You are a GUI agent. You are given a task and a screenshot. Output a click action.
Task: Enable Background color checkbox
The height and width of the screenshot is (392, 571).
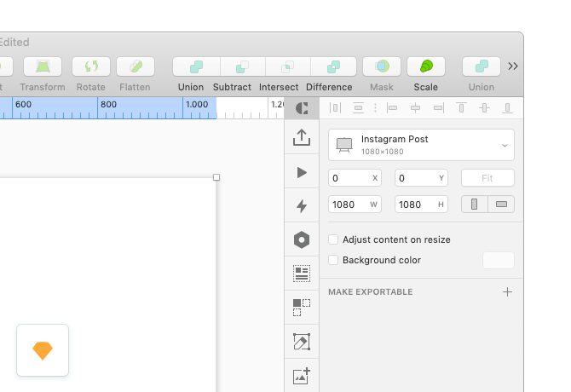pyautogui.click(x=333, y=260)
